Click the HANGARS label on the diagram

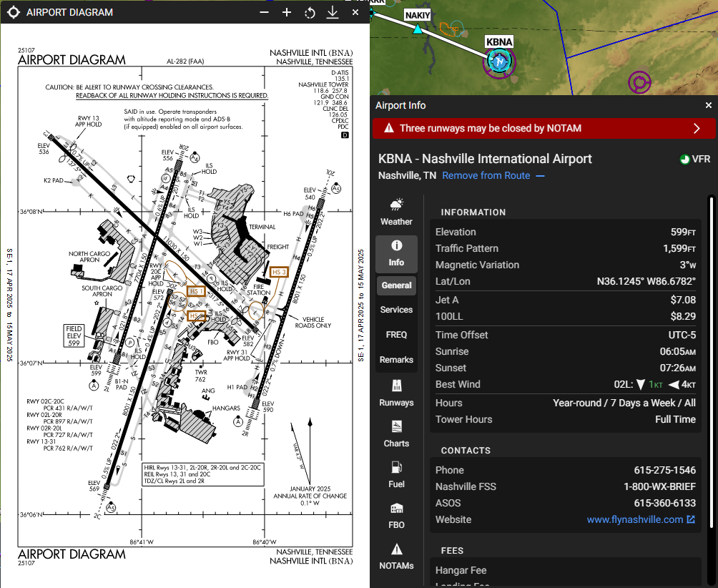tap(226, 408)
